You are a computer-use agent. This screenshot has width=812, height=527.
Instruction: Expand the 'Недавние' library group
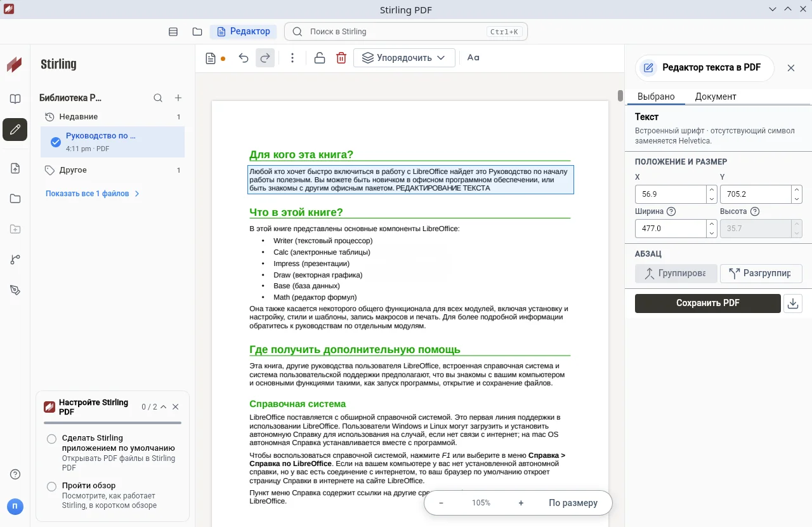coord(113,117)
